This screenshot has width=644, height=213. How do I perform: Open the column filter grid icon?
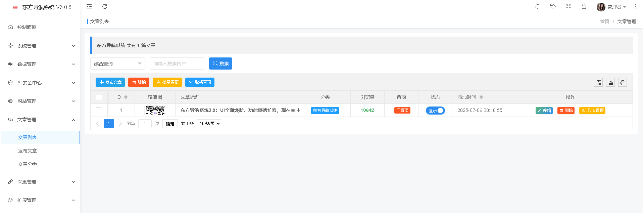click(x=599, y=82)
